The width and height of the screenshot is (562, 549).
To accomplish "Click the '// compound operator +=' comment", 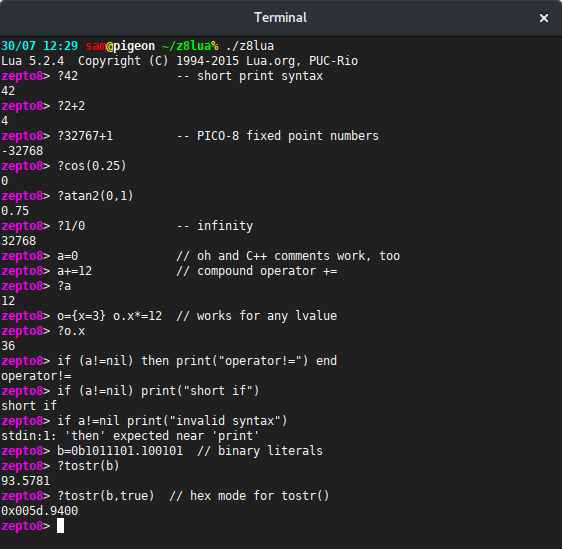I will [x=257, y=271].
